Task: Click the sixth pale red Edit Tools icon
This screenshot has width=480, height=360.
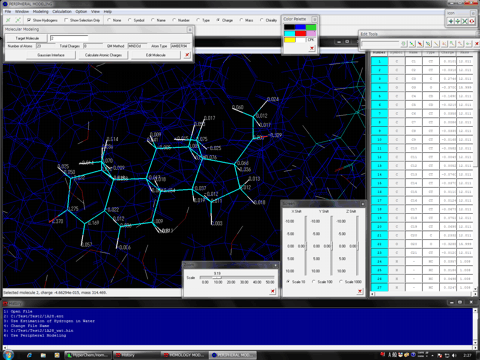Action: 444,44
